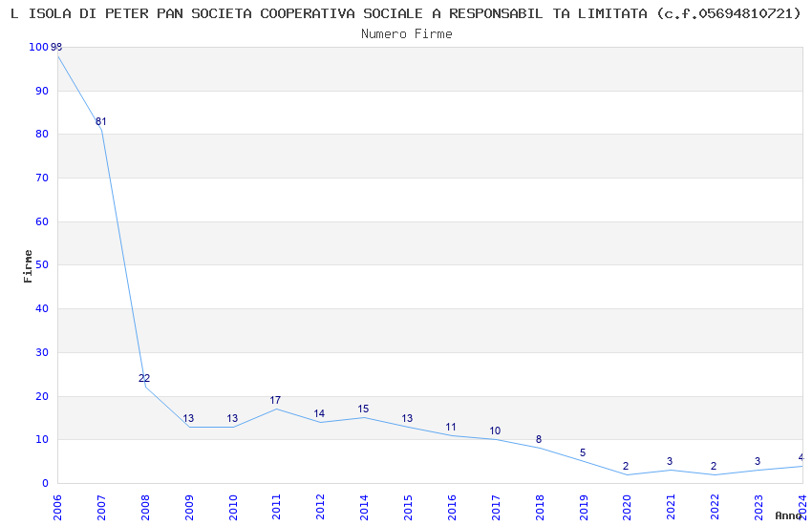
Task: Click the 3 value above year 2021
Action: (x=670, y=461)
